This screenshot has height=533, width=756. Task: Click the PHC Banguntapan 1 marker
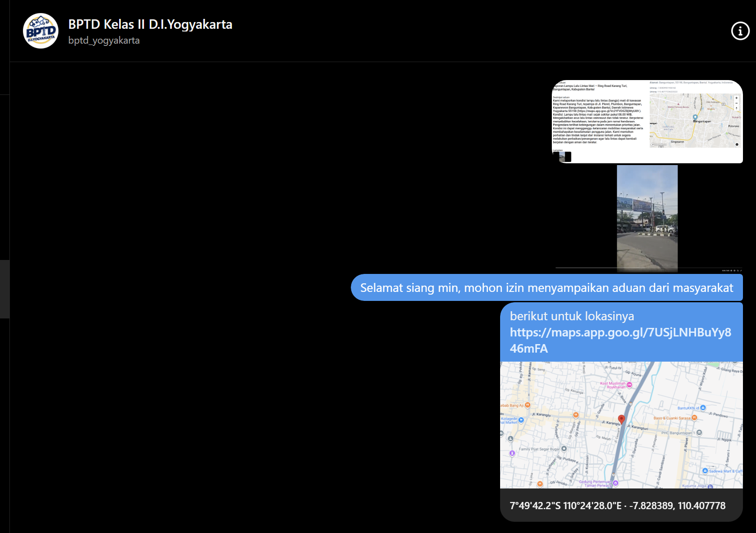point(699,433)
